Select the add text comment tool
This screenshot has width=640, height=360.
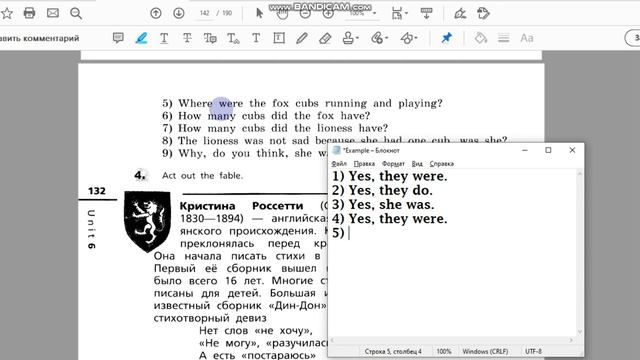coord(256,38)
